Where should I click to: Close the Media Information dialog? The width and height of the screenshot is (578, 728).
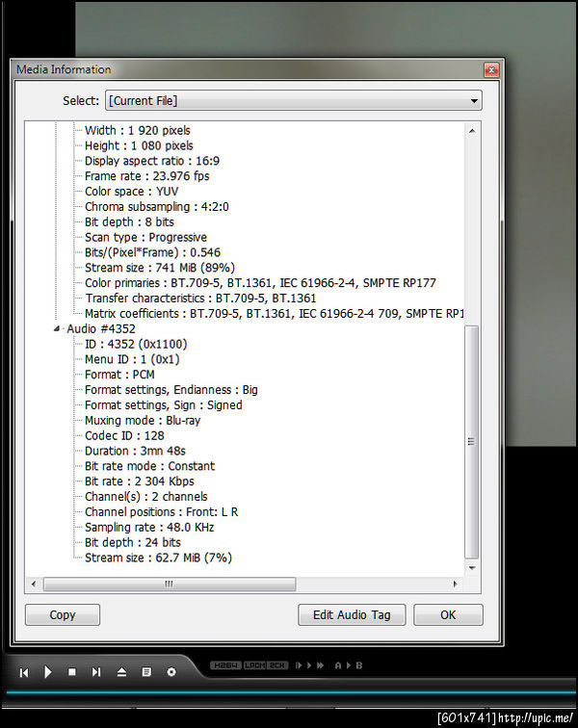tap(491, 70)
